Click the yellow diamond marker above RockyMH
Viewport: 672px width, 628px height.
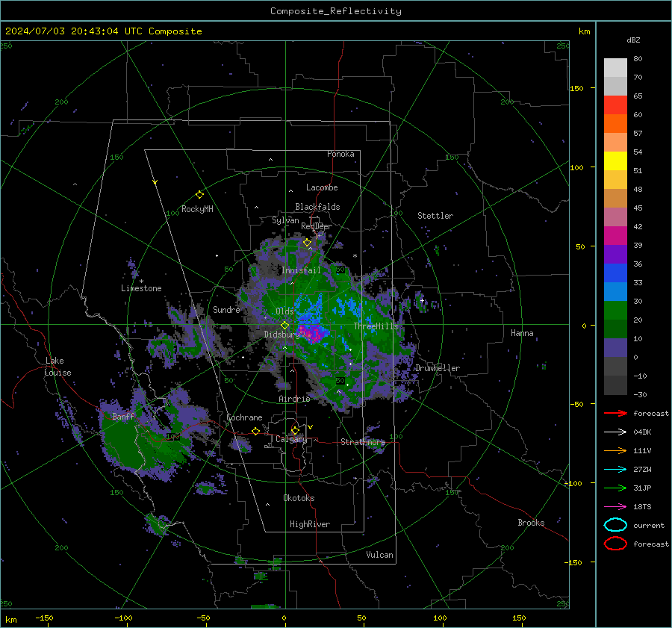199,195
